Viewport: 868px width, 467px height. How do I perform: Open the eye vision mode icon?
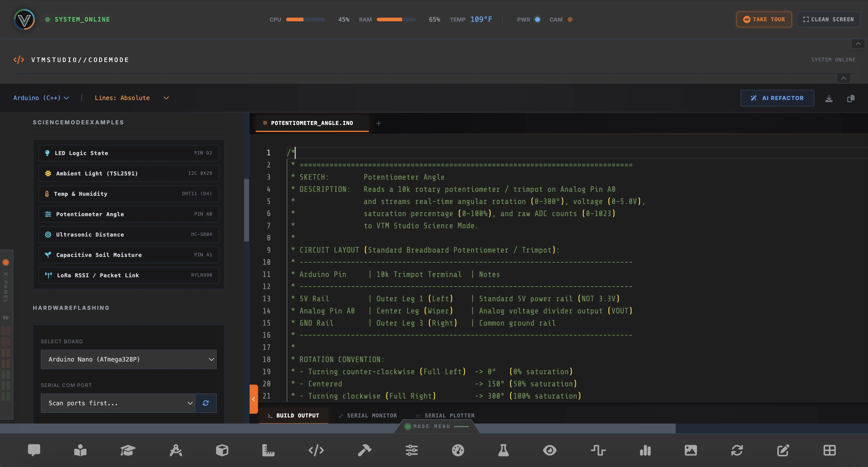tap(550, 450)
